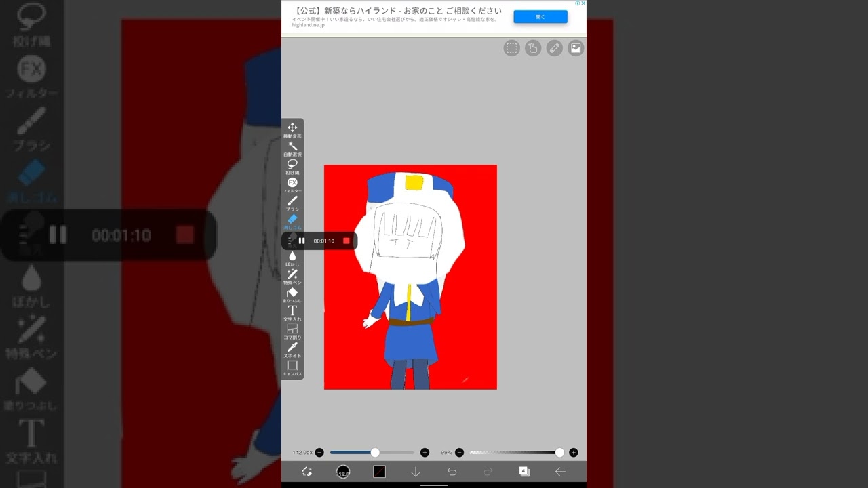
Task: Pick the Eyedropper (スポイト) tool
Action: point(292,348)
